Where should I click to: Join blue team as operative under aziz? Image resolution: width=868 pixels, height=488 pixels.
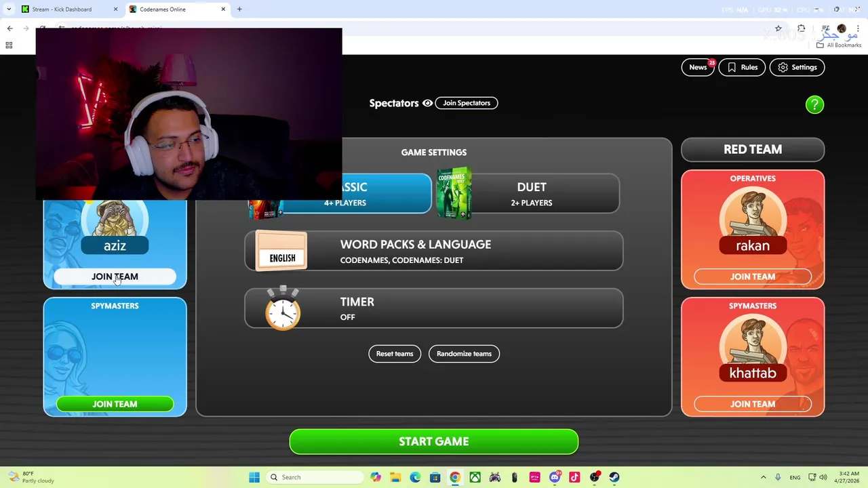pos(115,277)
